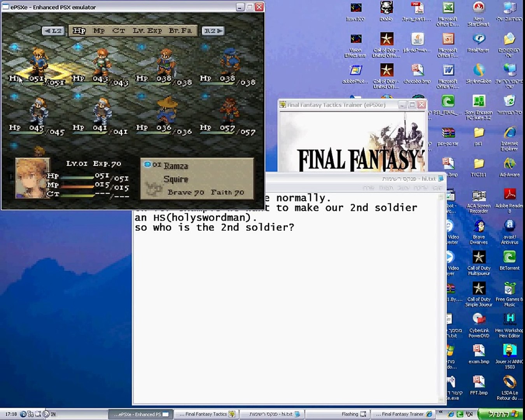Viewport: 525px width, 420px height.
Task: Launch Microsoft Office Excel shortcut
Action: coord(448,13)
